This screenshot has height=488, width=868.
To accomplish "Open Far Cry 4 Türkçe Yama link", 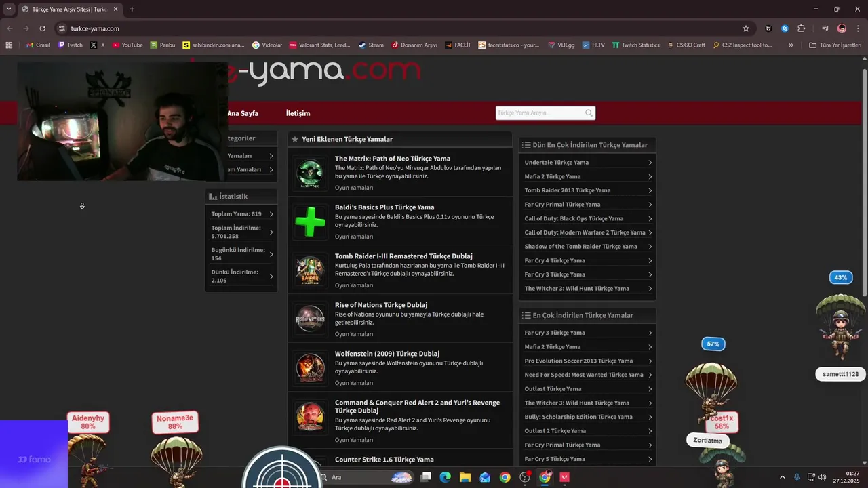I will [x=555, y=260].
